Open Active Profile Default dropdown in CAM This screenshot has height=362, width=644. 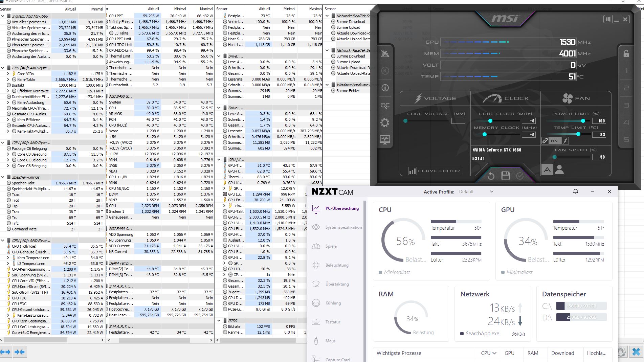(476, 191)
